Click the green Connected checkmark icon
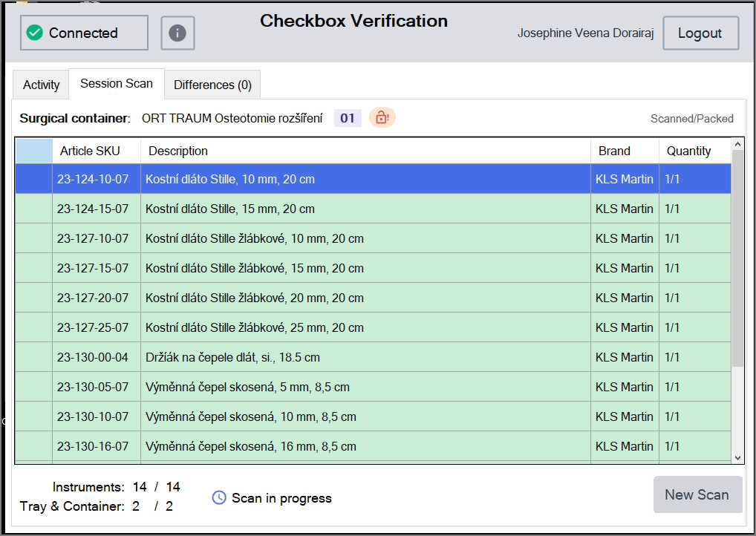 point(35,33)
